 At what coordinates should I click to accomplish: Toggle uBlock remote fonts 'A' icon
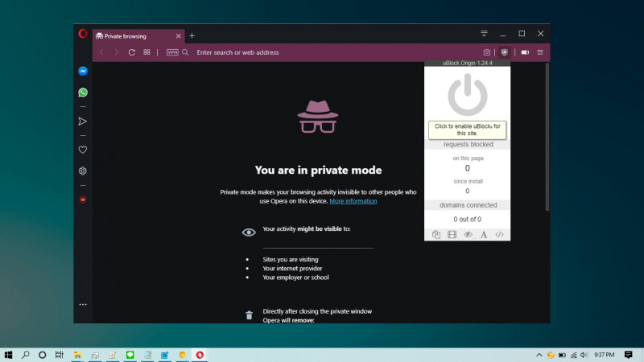coord(484,234)
